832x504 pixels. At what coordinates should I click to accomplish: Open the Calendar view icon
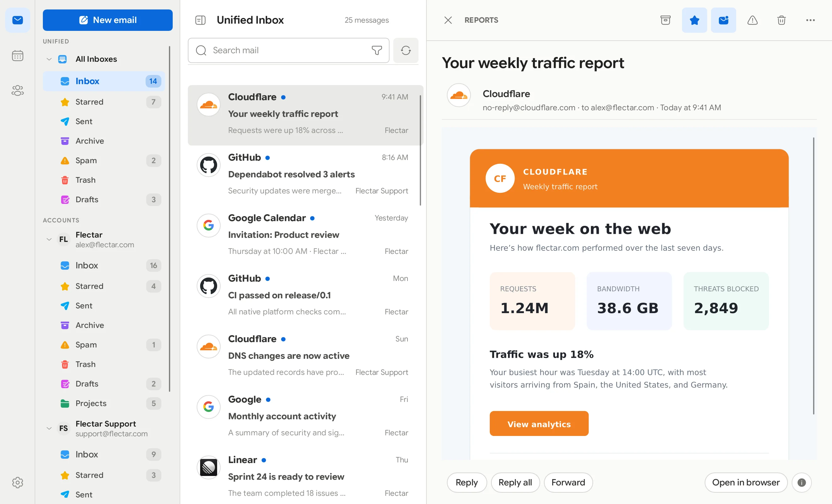pos(18,55)
